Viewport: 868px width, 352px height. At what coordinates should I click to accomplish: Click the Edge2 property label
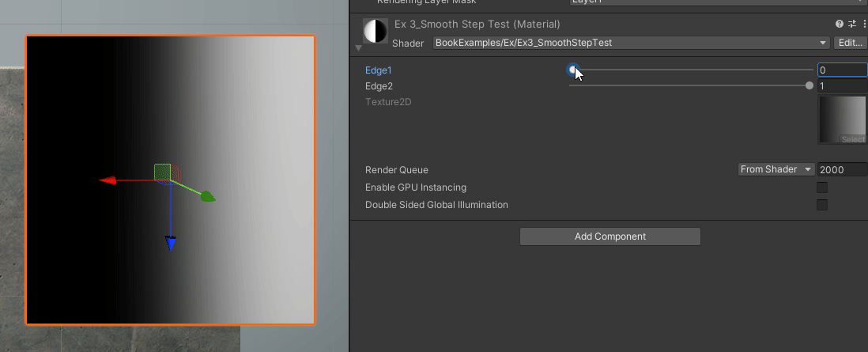[379, 86]
